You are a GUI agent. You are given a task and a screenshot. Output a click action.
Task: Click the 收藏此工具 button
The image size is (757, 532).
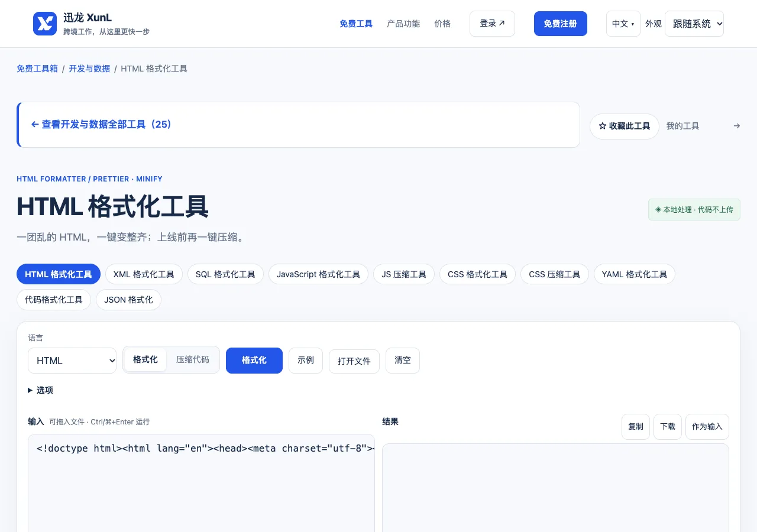(x=625, y=126)
